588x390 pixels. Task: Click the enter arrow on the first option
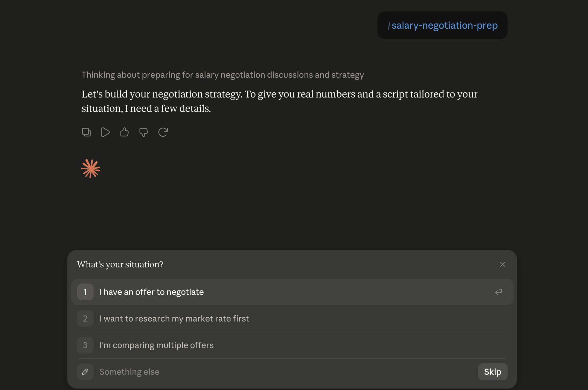click(499, 292)
